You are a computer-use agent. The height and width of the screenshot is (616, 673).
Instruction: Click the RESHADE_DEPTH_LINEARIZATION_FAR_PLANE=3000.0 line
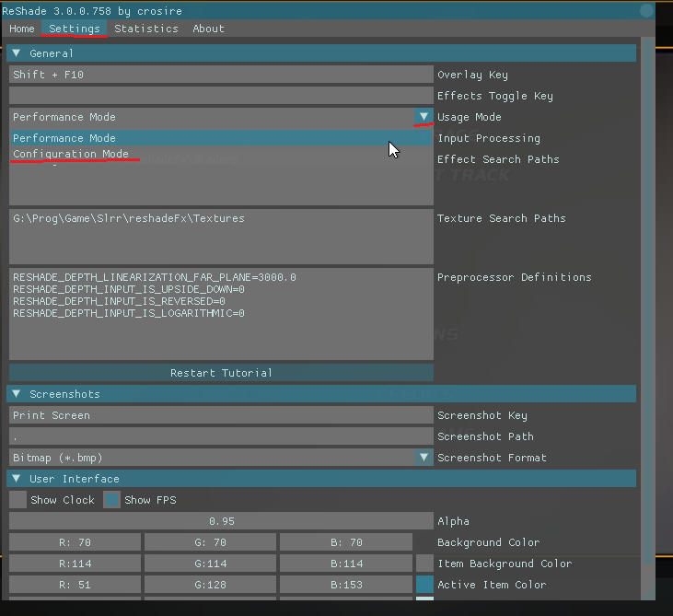click(x=155, y=277)
